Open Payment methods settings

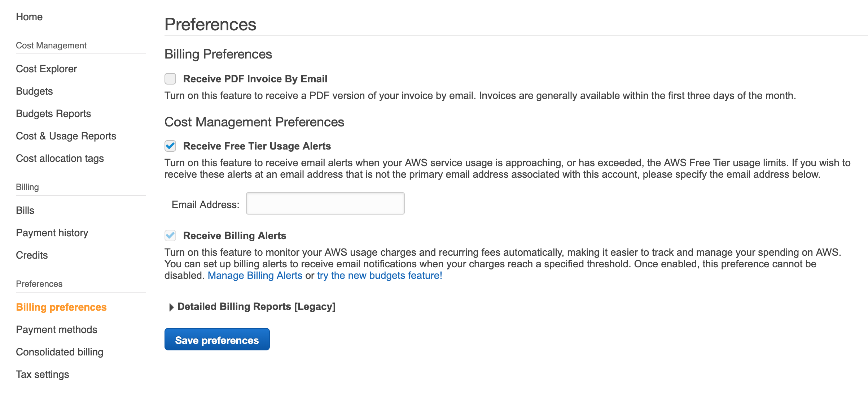[x=56, y=329]
